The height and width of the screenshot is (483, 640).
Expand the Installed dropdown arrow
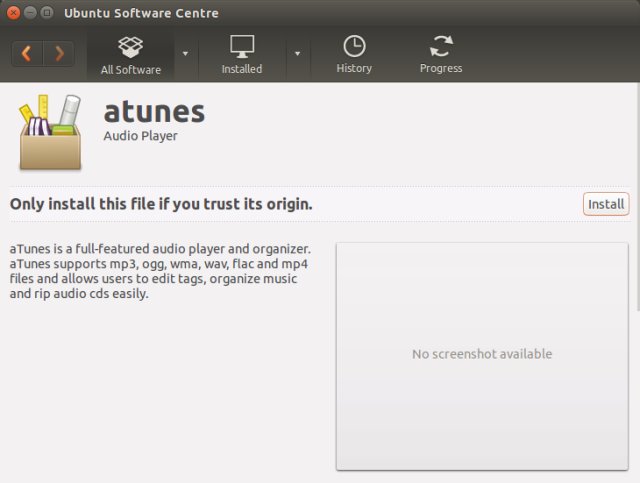[x=298, y=53]
